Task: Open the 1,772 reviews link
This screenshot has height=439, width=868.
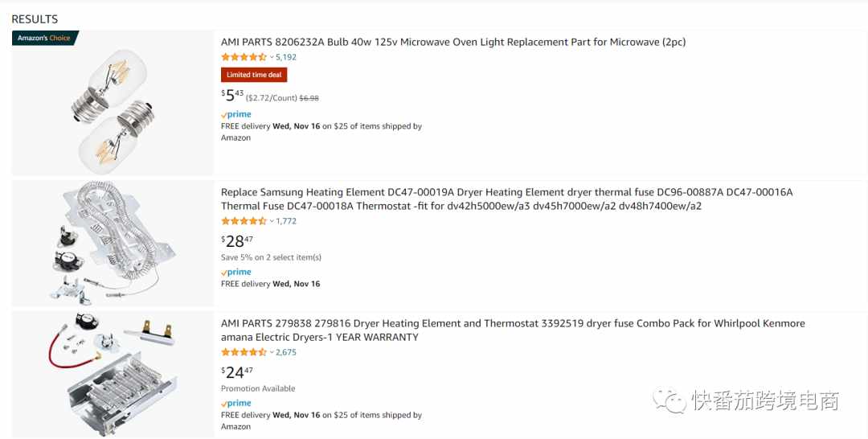Action: click(x=286, y=221)
